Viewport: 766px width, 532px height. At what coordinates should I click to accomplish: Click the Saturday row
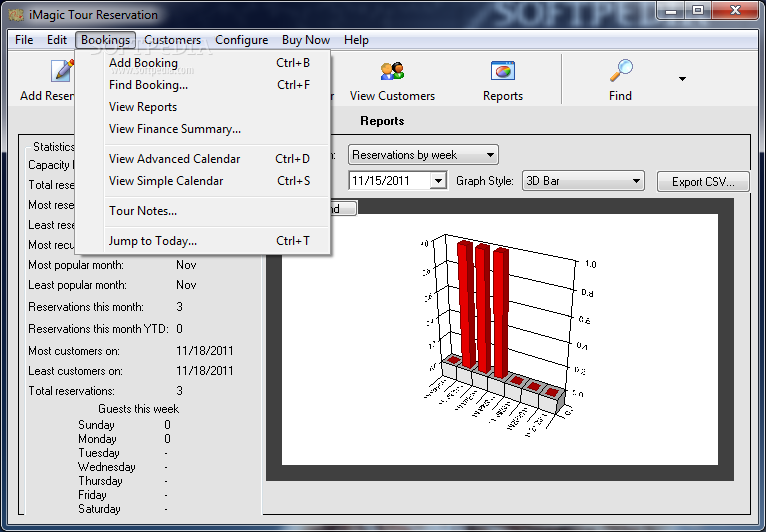[124, 509]
